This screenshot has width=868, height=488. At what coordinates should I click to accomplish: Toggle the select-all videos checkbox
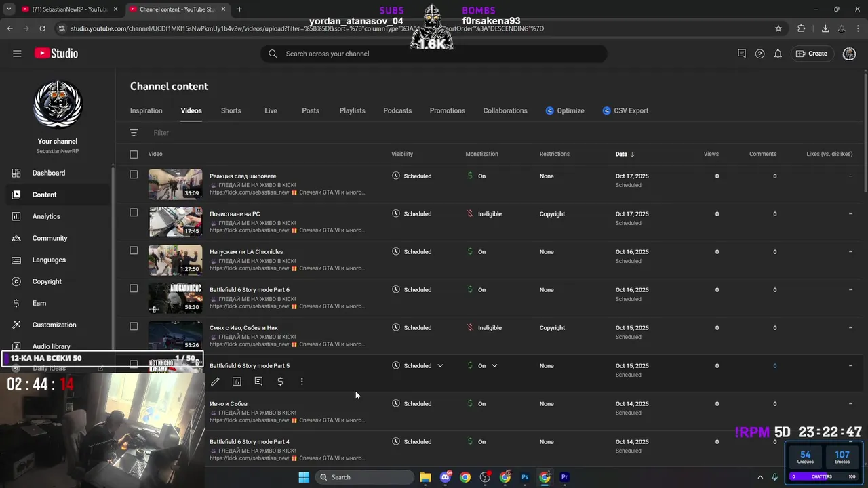point(134,155)
